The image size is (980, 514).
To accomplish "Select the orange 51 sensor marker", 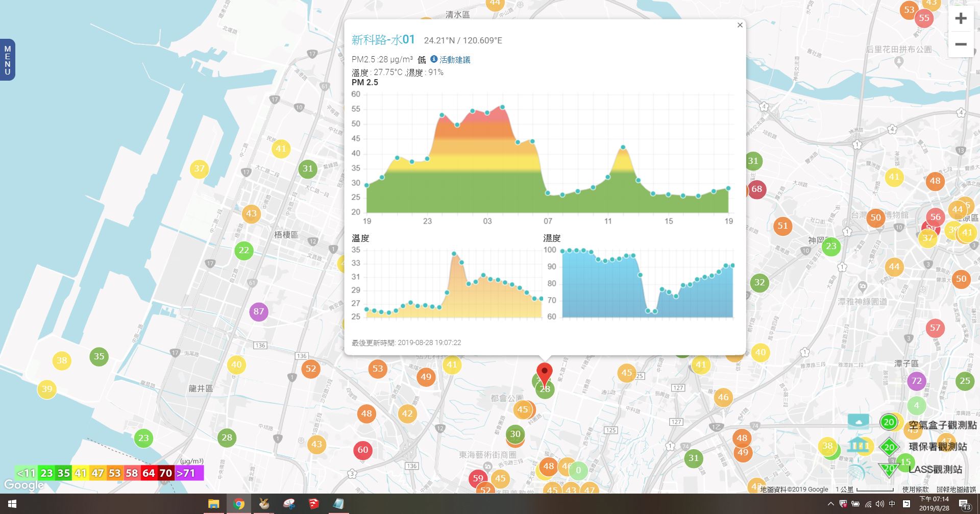I will click(782, 226).
